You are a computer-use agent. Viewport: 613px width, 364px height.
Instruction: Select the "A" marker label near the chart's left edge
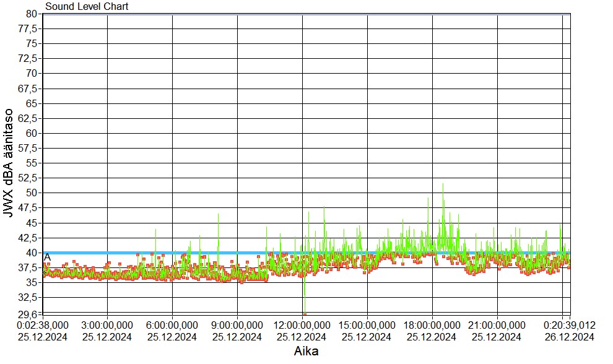(x=47, y=257)
